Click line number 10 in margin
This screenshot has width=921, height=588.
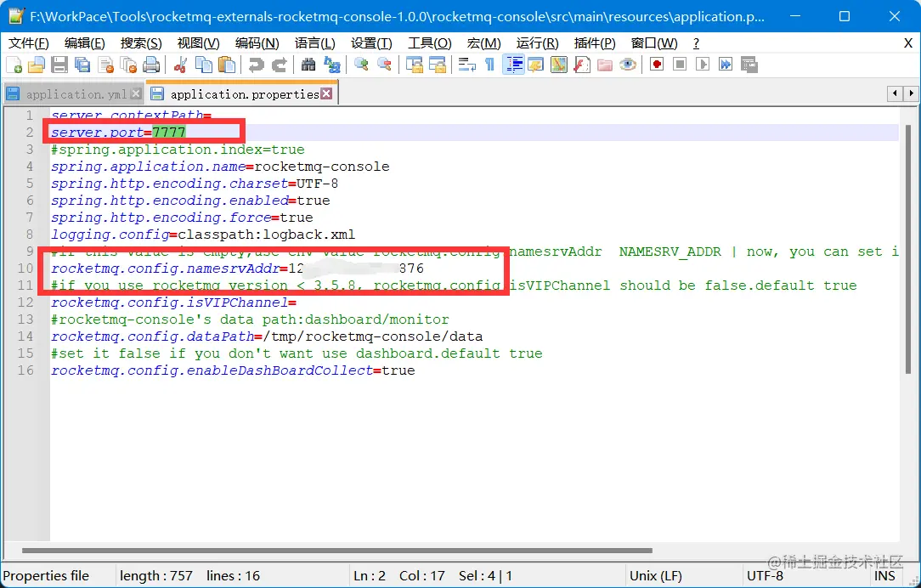[x=25, y=269]
